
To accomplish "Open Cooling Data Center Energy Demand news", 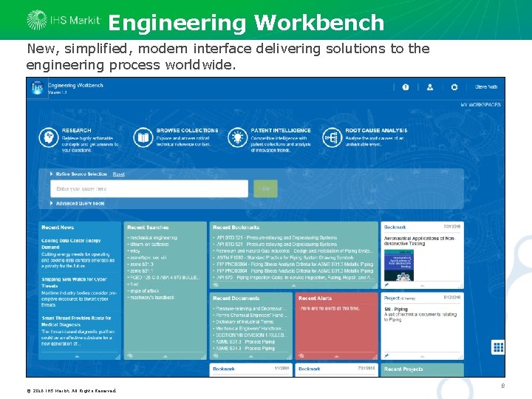I will pos(71,244).
